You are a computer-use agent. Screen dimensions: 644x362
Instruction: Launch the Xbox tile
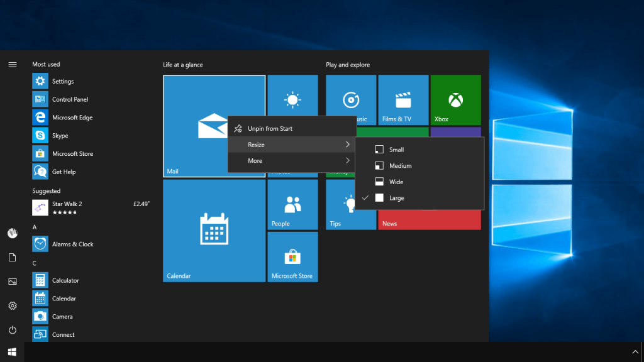tap(455, 100)
